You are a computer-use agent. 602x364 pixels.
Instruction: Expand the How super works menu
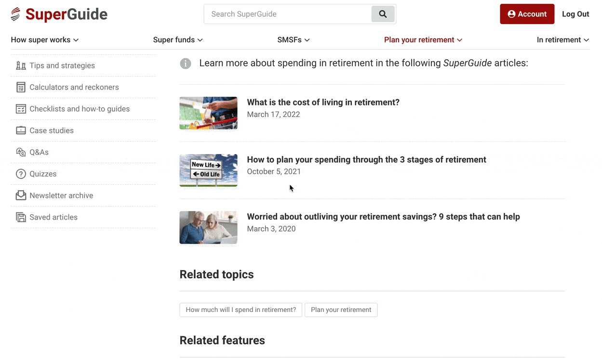pyautogui.click(x=44, y=40)
